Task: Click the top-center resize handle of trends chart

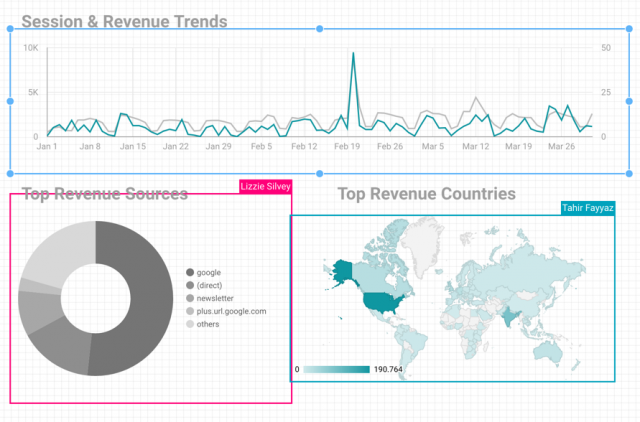Action: click(320, 29)
